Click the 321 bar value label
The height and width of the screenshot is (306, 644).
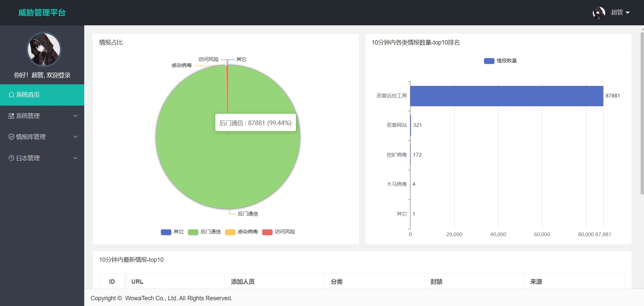pos(418,125)
